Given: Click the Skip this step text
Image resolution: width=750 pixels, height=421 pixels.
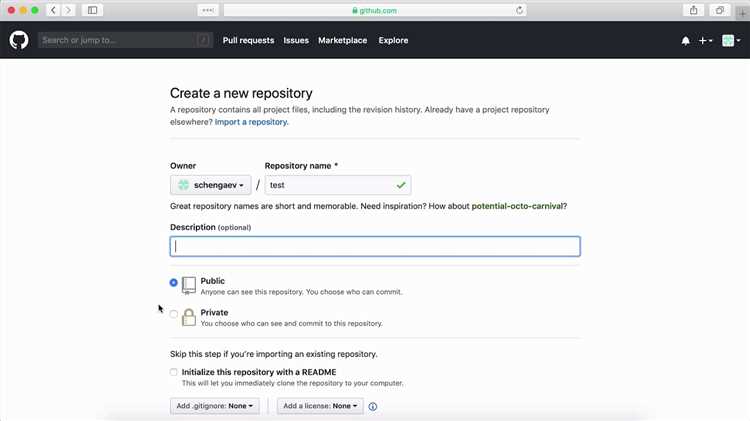Looking at the screenshot, I should 274,354.
